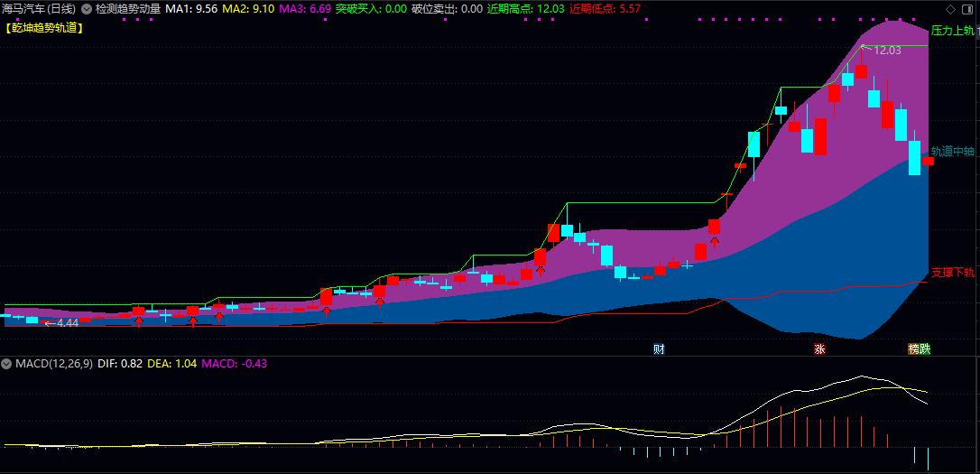
Task: Click the brown 榜 event marker
Action: 913,349
